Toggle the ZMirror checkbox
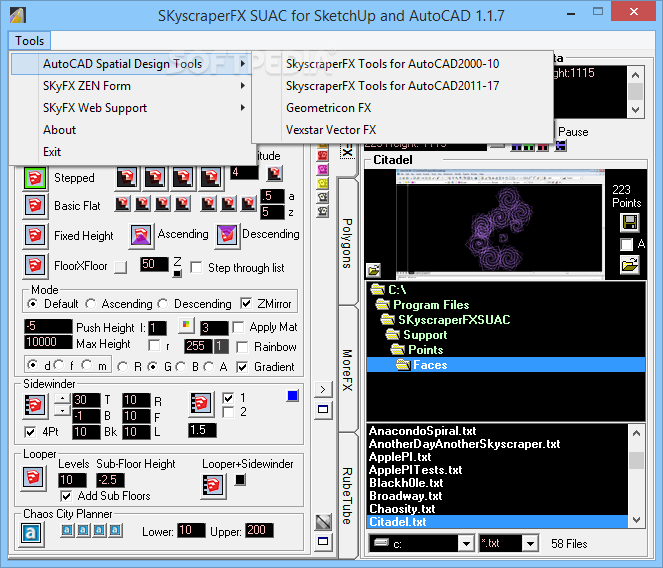663x568 pixels. pos(246,303)
